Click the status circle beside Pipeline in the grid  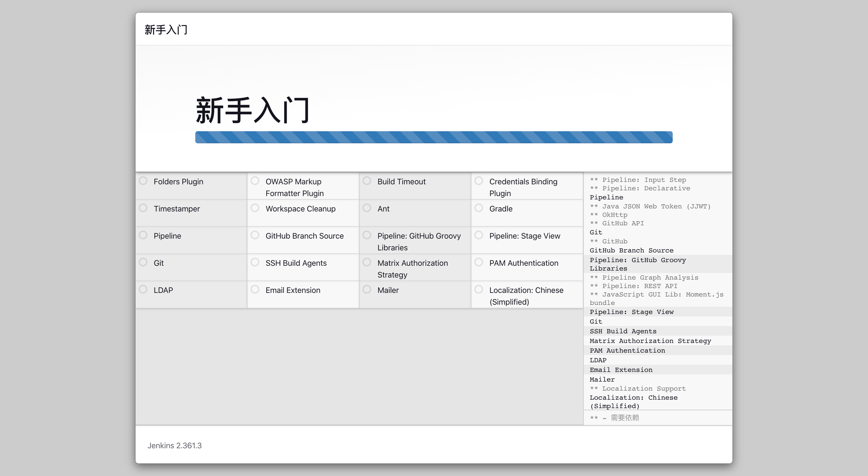(143, 235)
